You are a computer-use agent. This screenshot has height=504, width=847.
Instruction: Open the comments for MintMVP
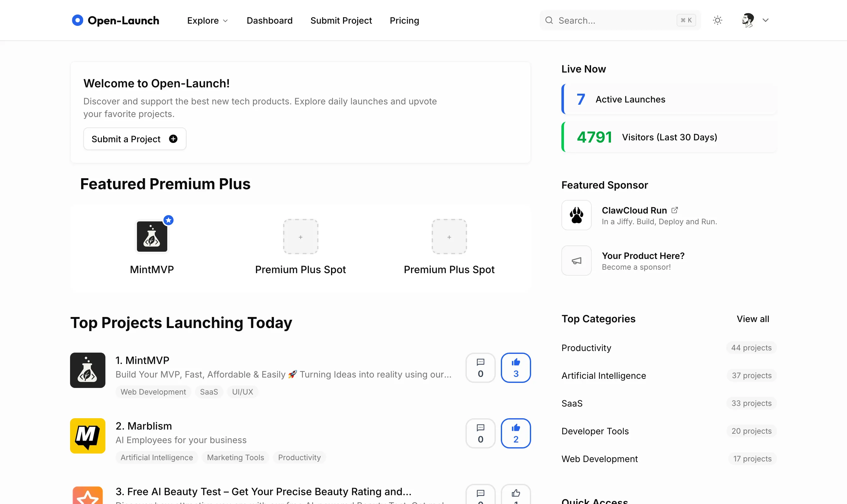pyautogui.click(x=480, y=368)
